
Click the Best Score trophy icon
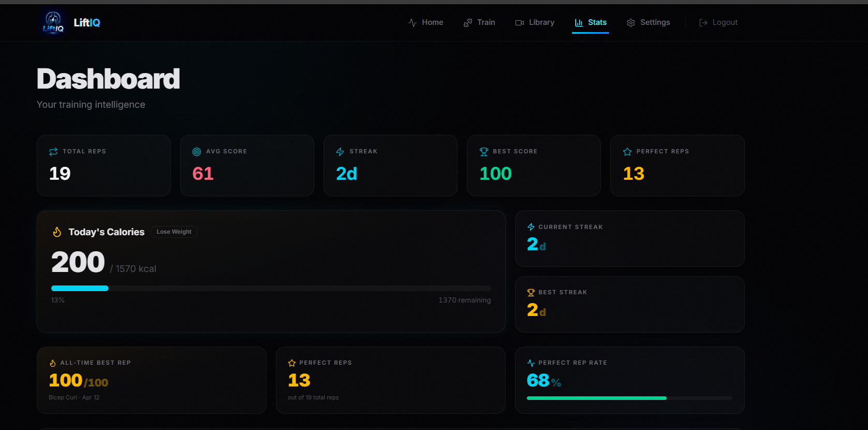[484, 152]
